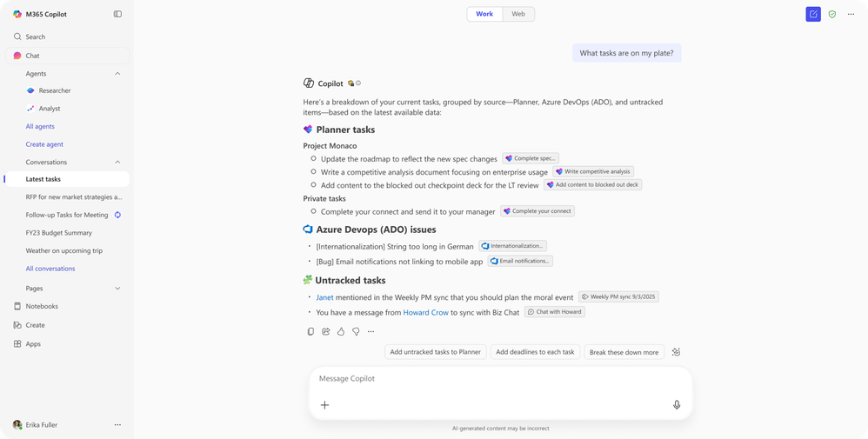Open the Chat section
The height and width of the screenshot is (439, 868).
68,56
